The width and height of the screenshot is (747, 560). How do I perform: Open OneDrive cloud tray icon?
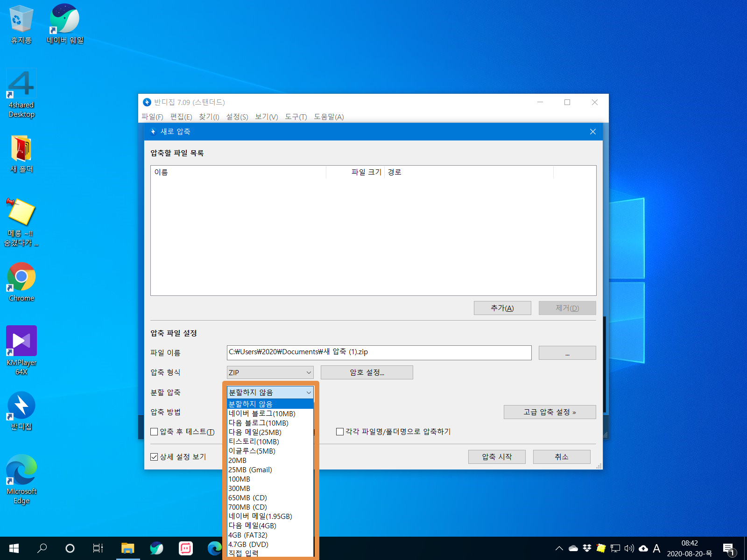click(x=573, y=548)
